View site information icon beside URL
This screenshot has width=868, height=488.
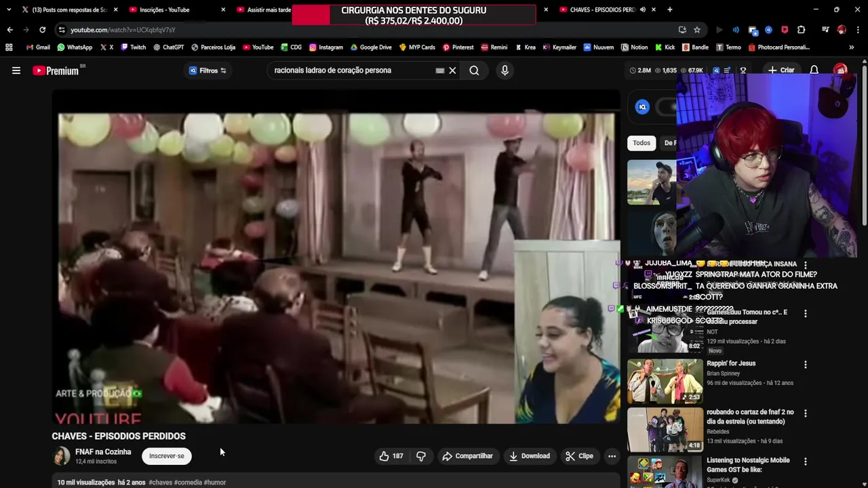62,30
